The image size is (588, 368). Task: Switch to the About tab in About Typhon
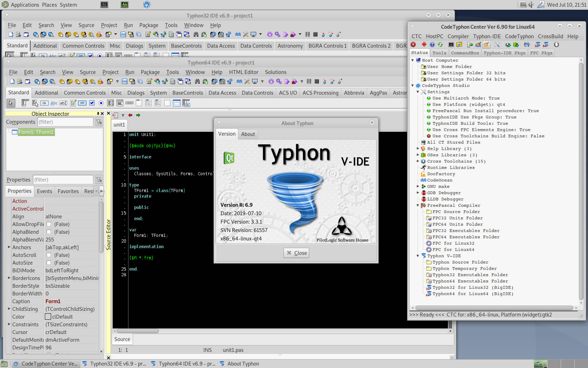coord(248,134)
